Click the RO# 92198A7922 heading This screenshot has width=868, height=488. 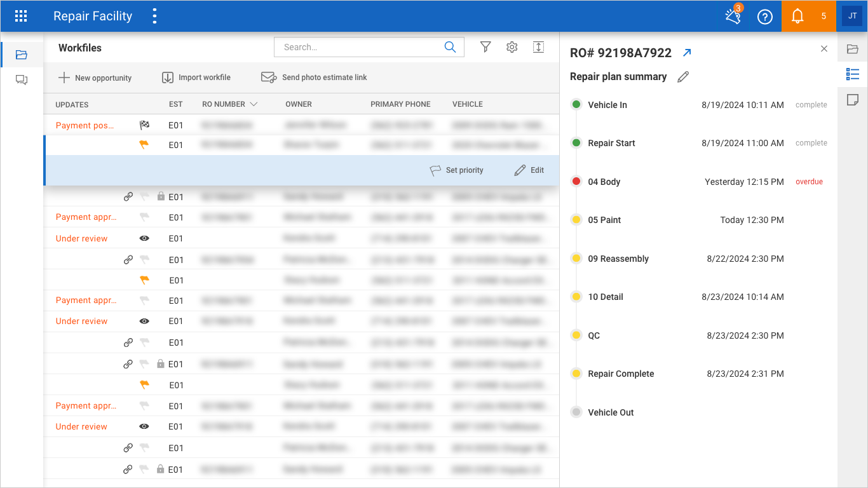coord(621,53)
